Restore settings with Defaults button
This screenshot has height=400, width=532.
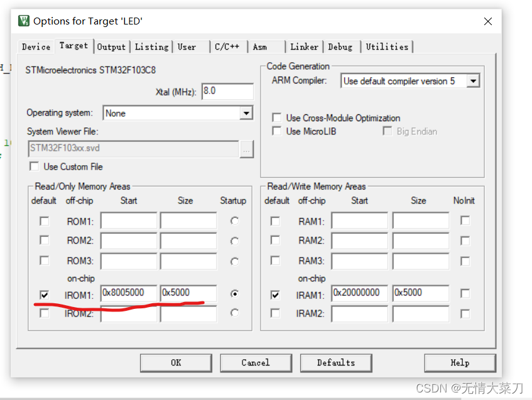336,363
